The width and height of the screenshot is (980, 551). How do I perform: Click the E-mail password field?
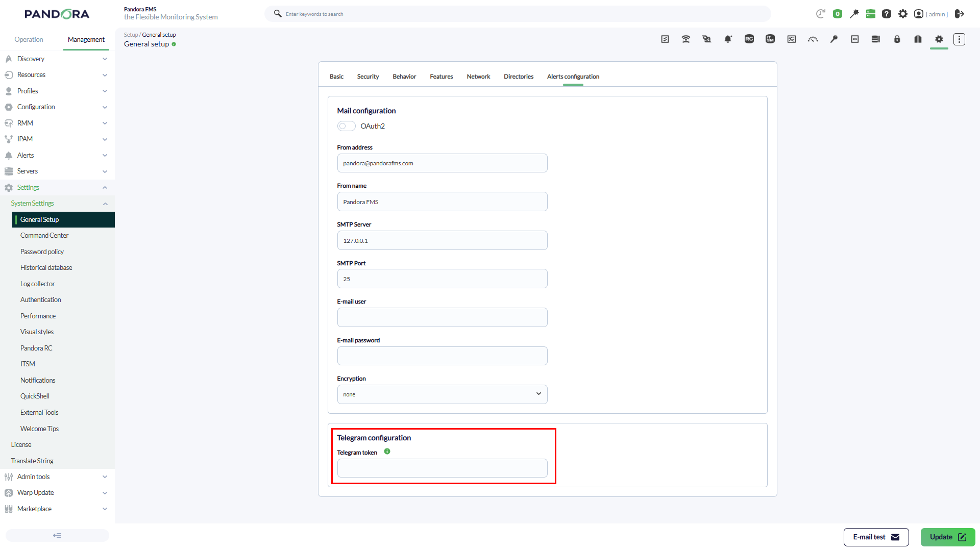coord(442,356)
